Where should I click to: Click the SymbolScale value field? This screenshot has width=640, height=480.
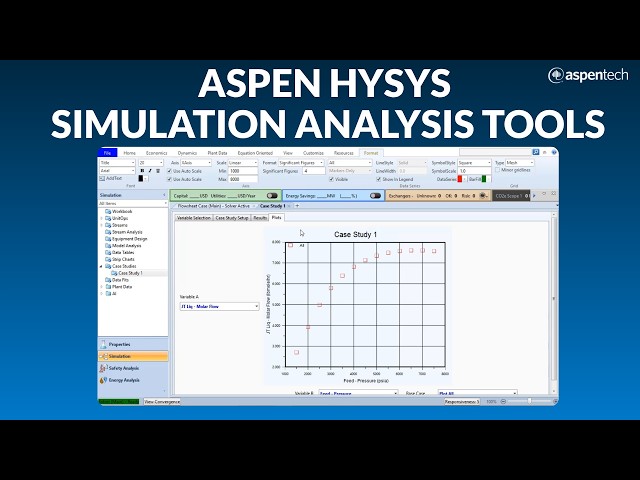tap(474, 171)
